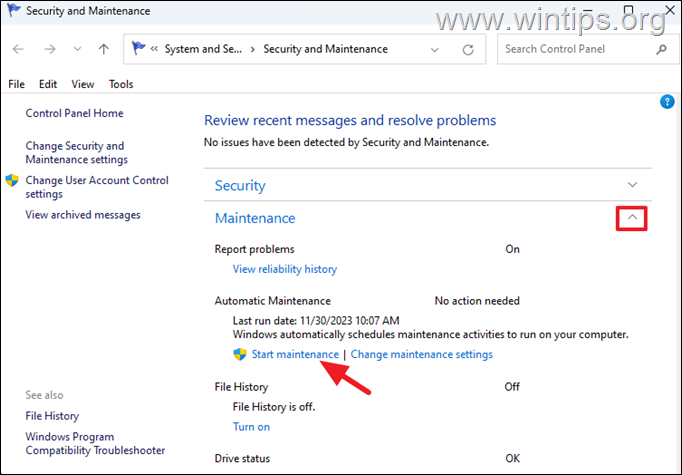Click the shield icon beside User Account Control
682x475 pixels.
pyautogui.click(x=12, y=181)
